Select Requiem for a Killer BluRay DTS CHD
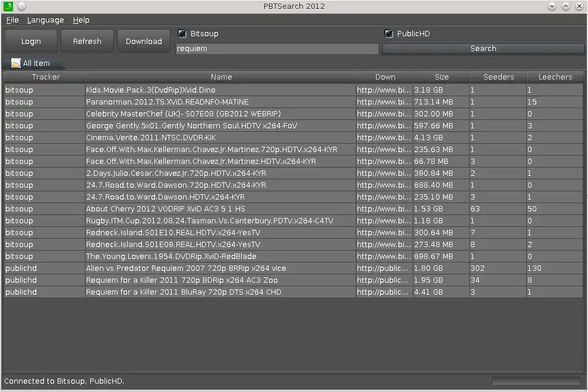Image resolution: width=588 pixels, height=392 pixels. 293,292
